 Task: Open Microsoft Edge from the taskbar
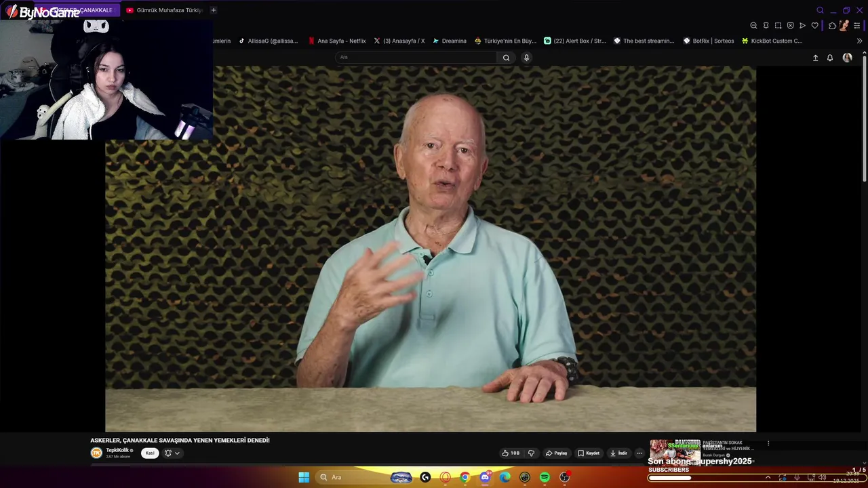[x=505, y=477]
